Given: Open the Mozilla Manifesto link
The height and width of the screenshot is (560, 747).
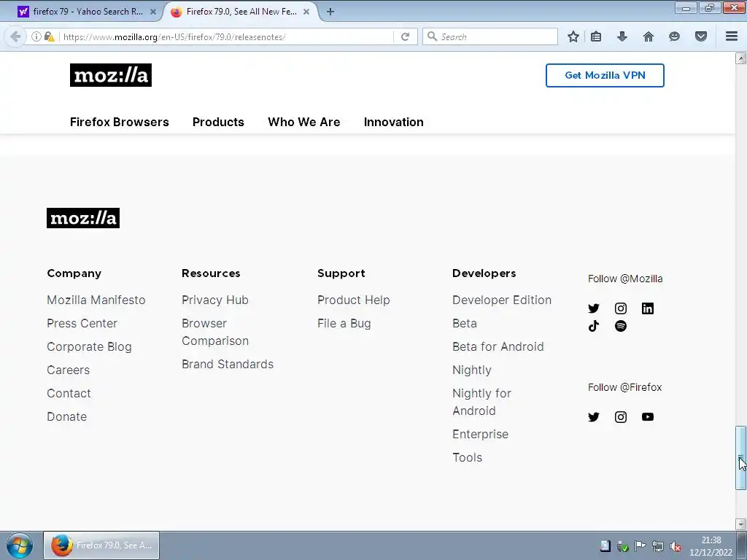Looking at the screenshot, I should pyautogui.click(x=96, y=300).
